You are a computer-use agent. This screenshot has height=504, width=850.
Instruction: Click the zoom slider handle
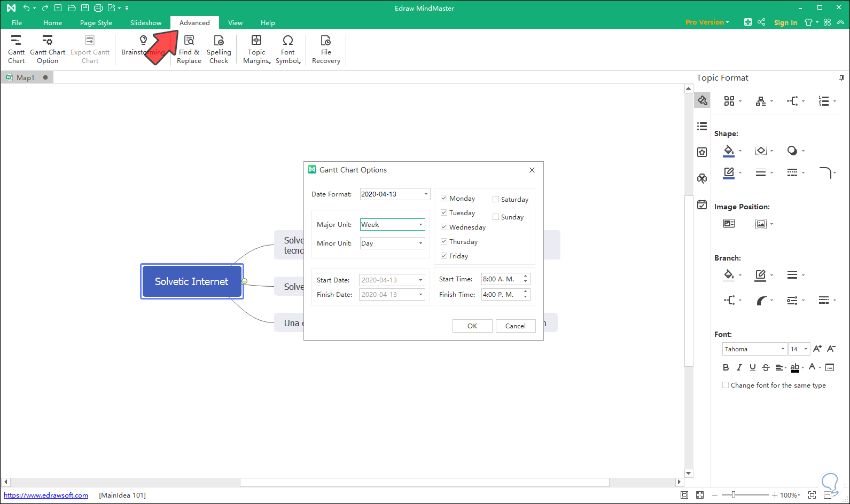(734, 495)
